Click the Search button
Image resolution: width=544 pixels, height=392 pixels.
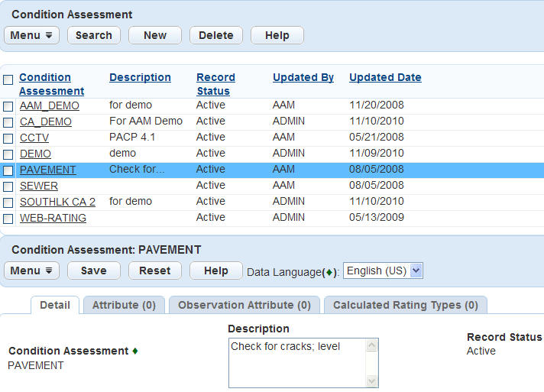pos(94,35)
